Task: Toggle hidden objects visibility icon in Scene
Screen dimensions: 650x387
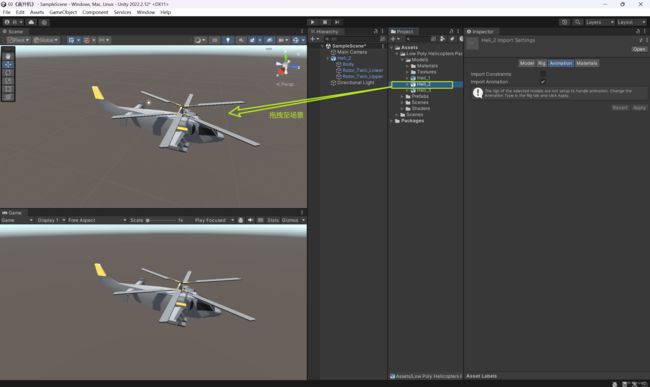Action: pyautogui.click(x=269, y=40)
